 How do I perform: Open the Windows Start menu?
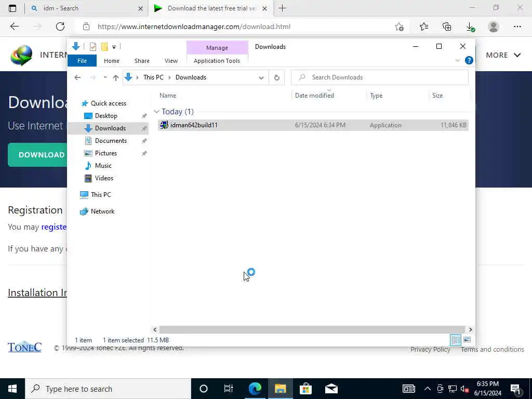[x=12, y=389]
